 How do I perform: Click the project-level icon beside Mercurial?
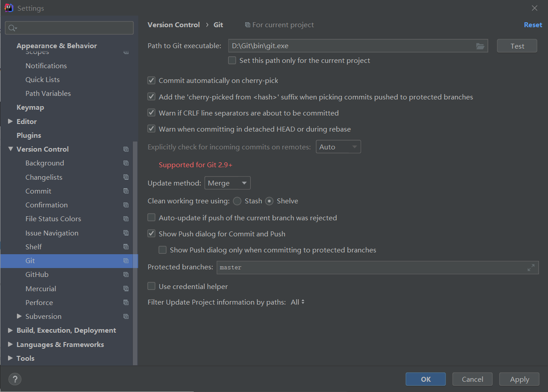[x=126, y=289]
